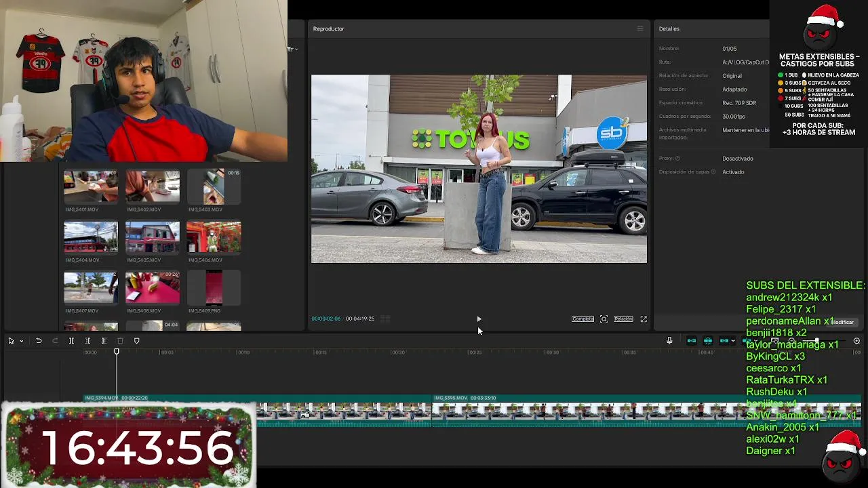Click the Ruta value A:/VLOG/CapCut
Viewport: 868px width, 488px height.
(x=746, y=62)
